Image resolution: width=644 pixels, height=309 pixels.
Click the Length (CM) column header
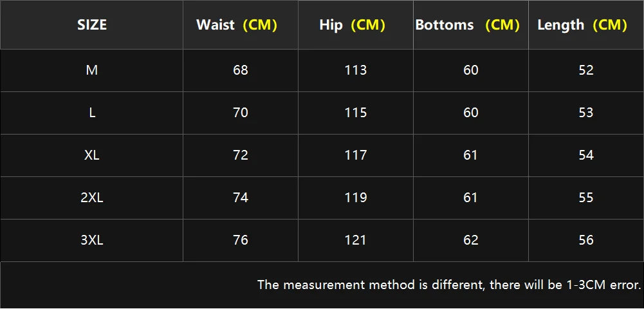point(582,25)
